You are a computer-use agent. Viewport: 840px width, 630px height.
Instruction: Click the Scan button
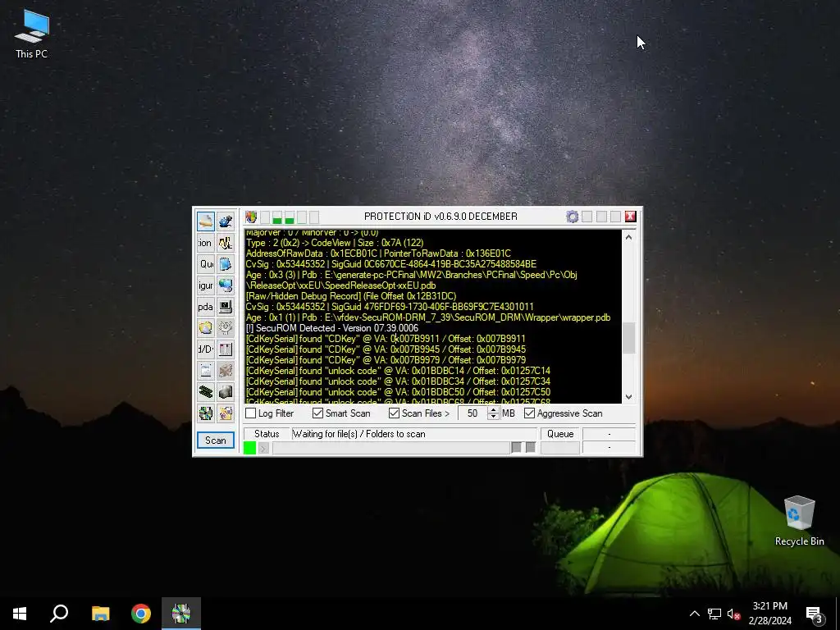pyautogui.click(x=216, y=441)
